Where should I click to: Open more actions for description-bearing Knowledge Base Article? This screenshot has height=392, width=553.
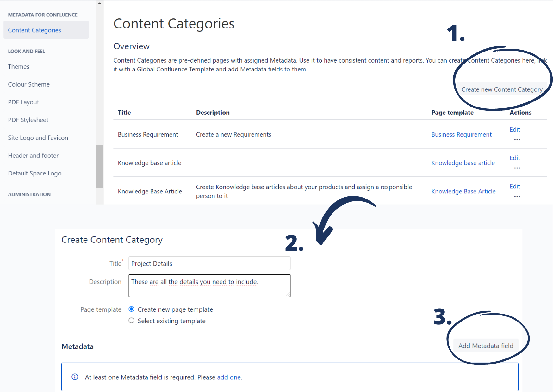(x=517, y=196)
